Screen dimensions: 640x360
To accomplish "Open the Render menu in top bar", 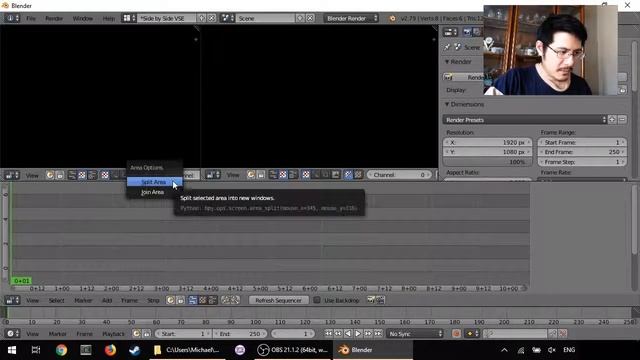I will pos(54,18).
